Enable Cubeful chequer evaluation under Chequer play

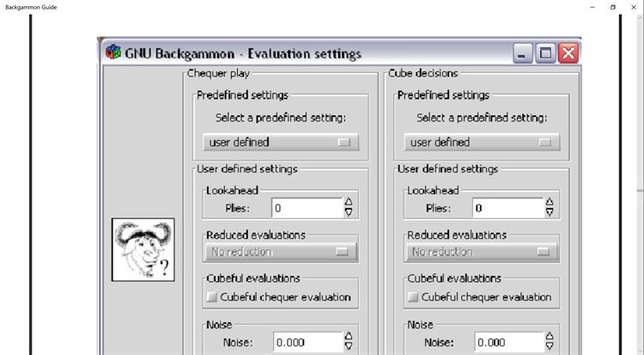point(212,297)
